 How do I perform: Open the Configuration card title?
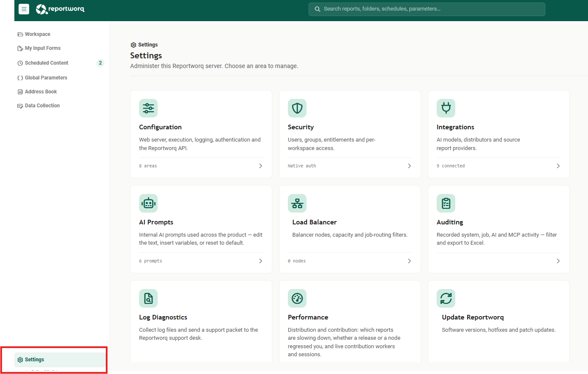click(160, 127)
